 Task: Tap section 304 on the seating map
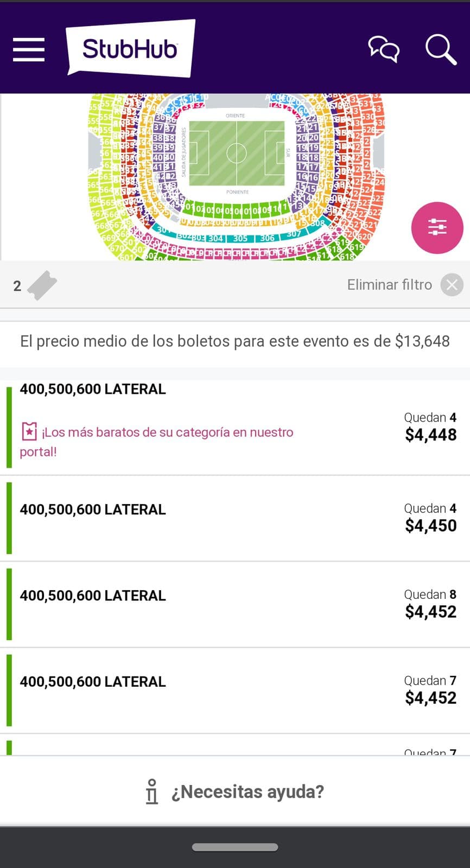[x=215, y=239]
